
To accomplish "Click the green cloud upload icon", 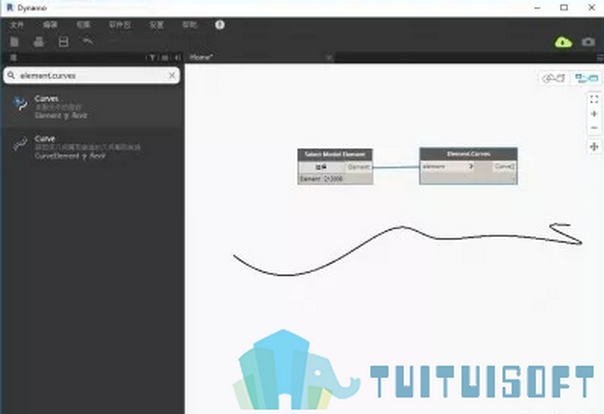I will 563,42.
